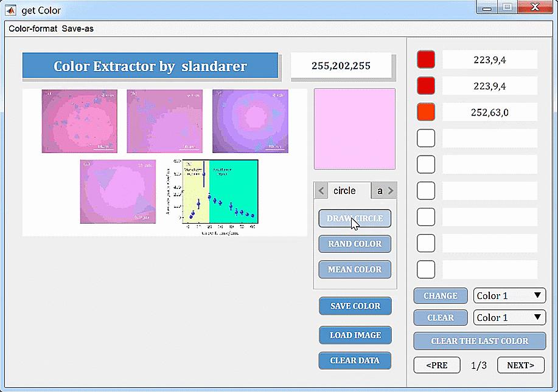This screenshot has height=392, width=558.
Task: Open the Color 1 dropdown next to CLEAR
Action: [x=509, y=317]
